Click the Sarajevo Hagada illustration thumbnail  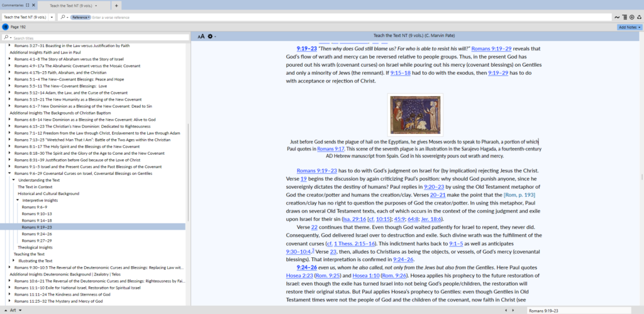[x=415, y=115]
